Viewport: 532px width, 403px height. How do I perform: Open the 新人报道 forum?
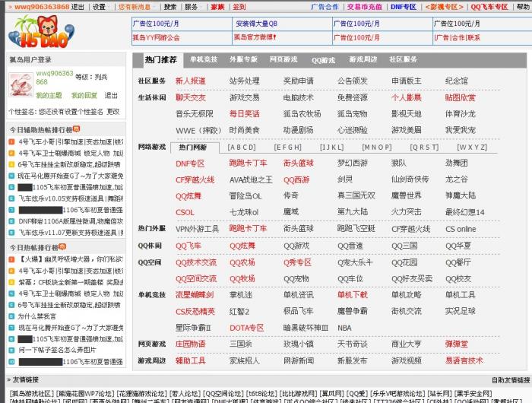coord(190,81)
